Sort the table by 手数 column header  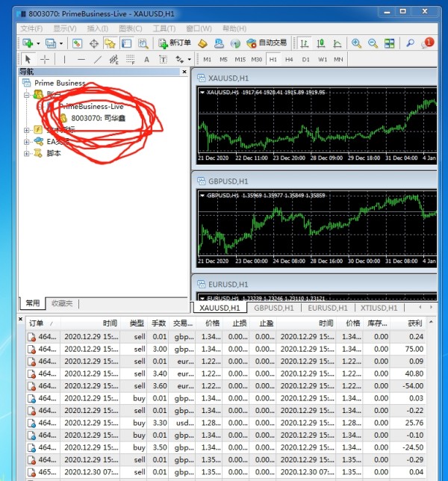point(158,323)
